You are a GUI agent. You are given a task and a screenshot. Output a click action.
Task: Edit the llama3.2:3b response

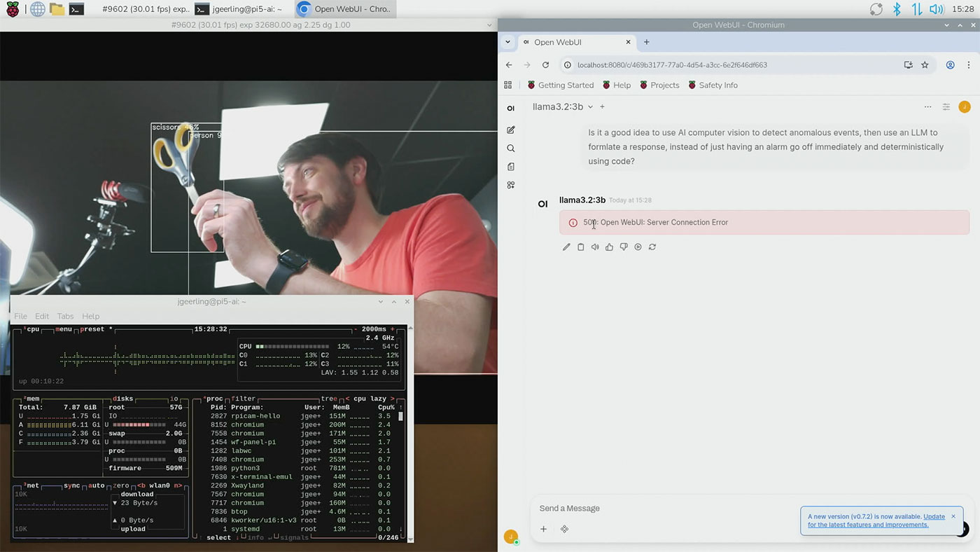tap(566, 247)
